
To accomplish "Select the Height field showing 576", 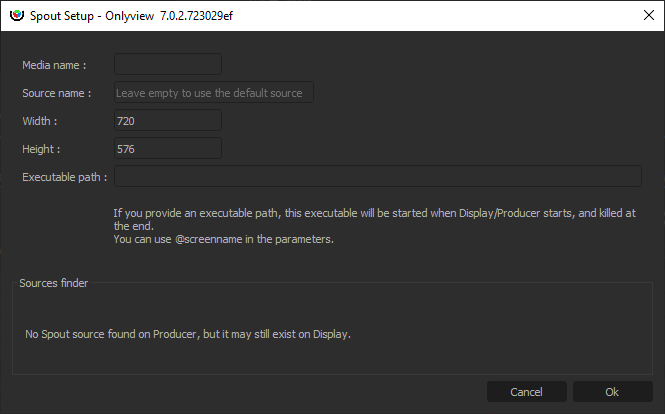I will point(167,148).
